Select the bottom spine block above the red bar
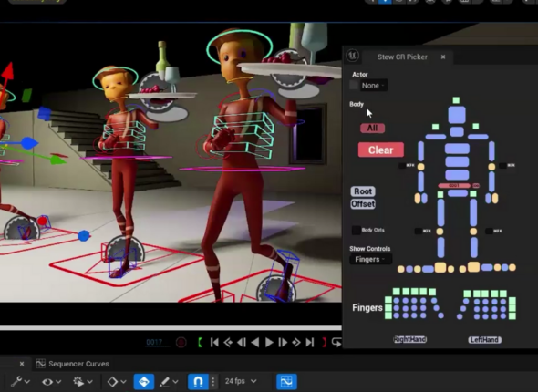 pyautogui.click(x=457, y=174)
